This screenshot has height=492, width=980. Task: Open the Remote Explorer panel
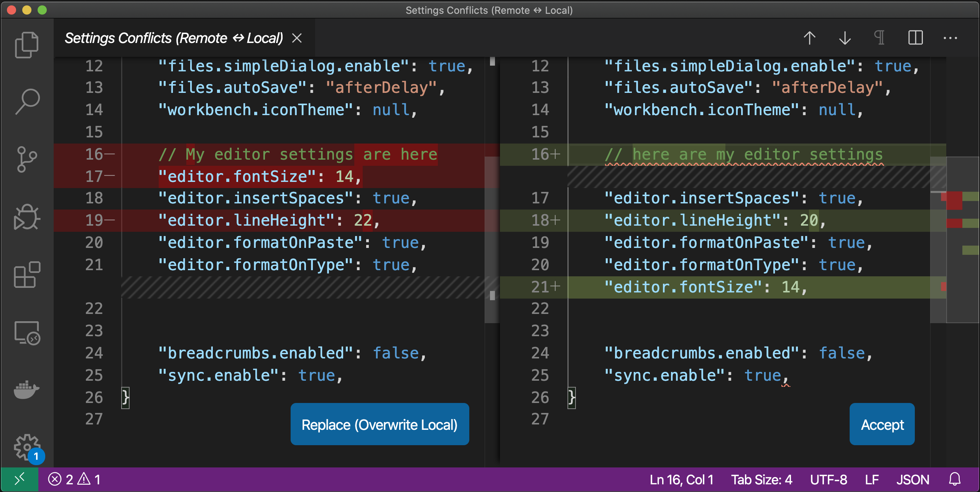click(x=27, y=332)
